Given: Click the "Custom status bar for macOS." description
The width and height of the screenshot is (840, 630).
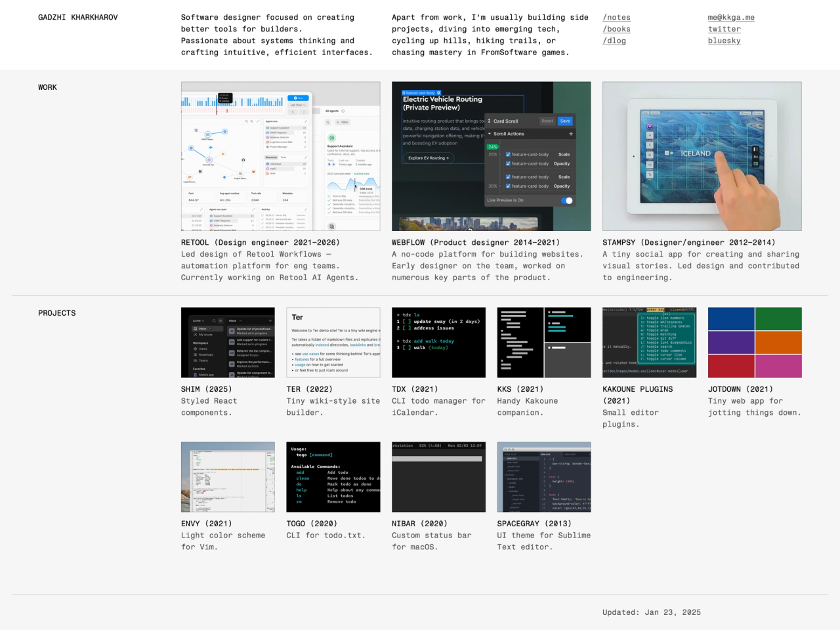Looking at the screenshot, I should 432,542.
